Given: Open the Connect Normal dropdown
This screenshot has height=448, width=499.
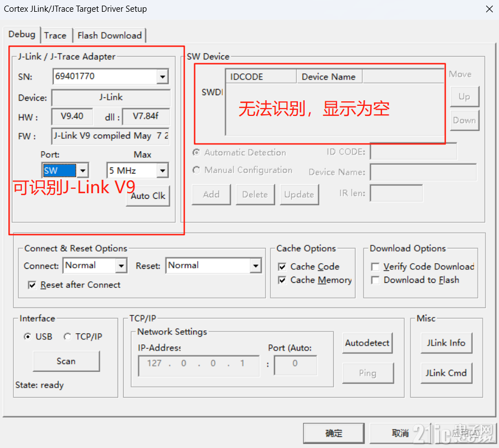Looking at the screenshot, I should click(x=121, y=265).
